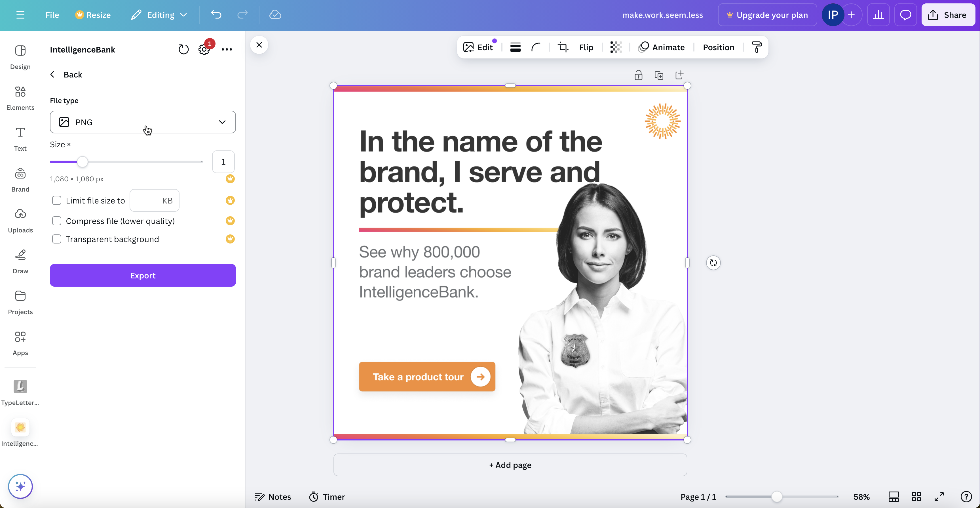The image size is (980, 508).
Task: Open the Position tab in toolbar
Action: (x=718, y=47)
